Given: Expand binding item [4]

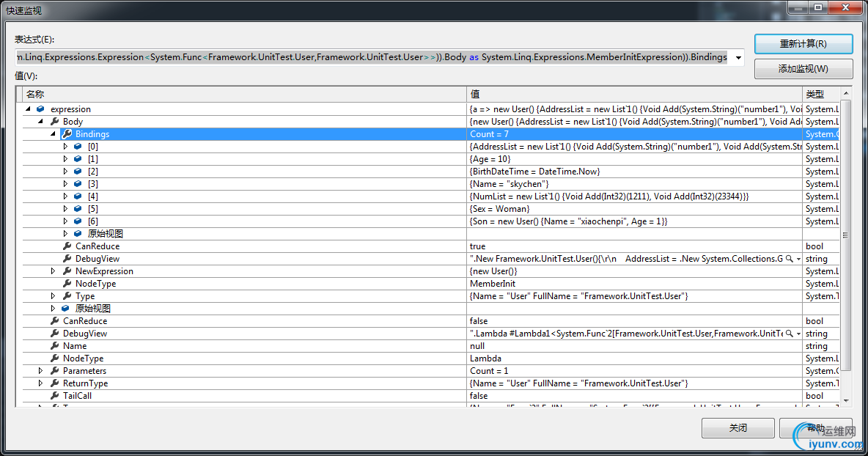Looking at the screenshot, I should [x=65, y=196].
